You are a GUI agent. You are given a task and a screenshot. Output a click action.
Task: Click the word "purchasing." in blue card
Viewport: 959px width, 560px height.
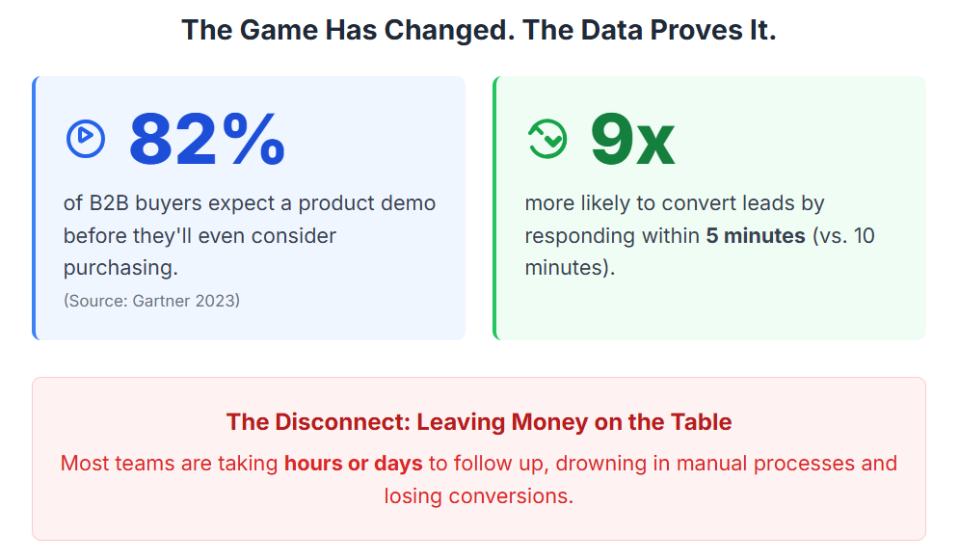pyautogui.click(x=121, y=267)
